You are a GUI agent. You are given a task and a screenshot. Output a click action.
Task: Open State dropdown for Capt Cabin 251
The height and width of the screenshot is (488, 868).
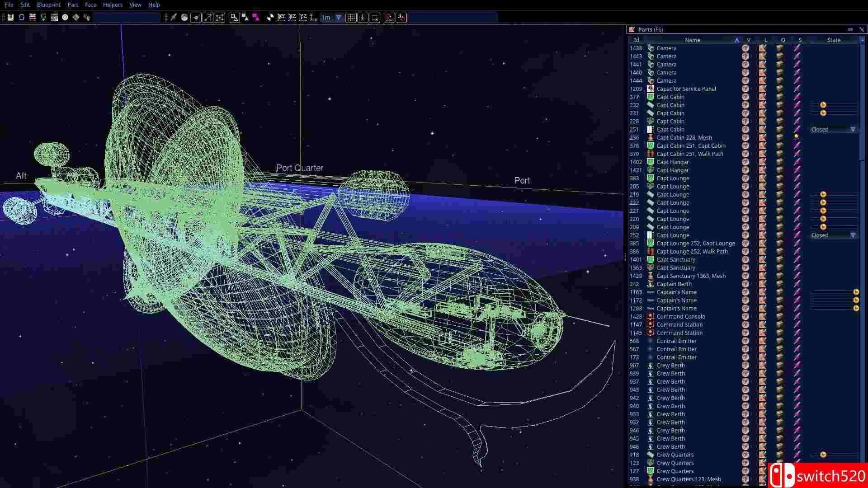click(853, 130)
